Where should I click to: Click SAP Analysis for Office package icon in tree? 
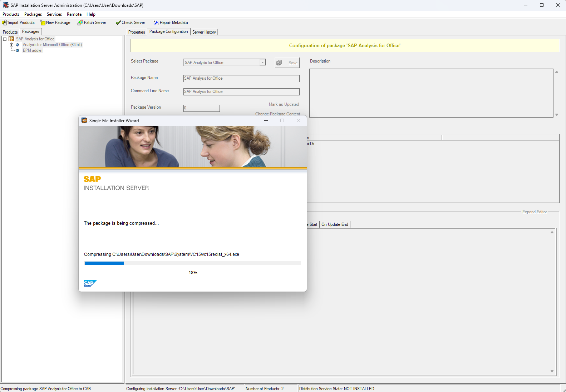[x=11, y=39]
